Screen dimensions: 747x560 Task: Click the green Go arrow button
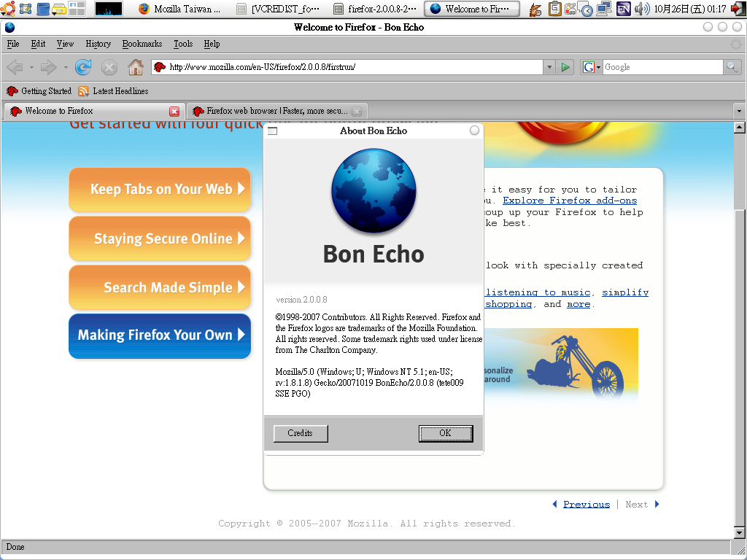tap(565, 67)
